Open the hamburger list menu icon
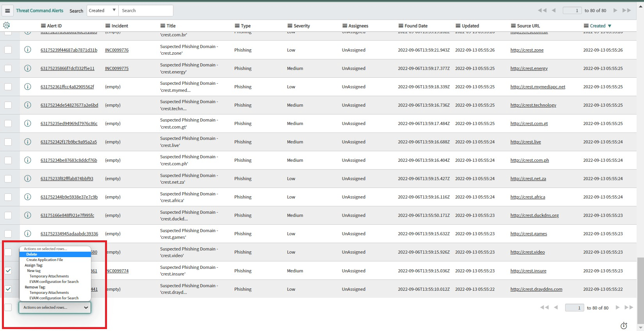The height and width of the screenshot is (331, 644). (7, 11)
